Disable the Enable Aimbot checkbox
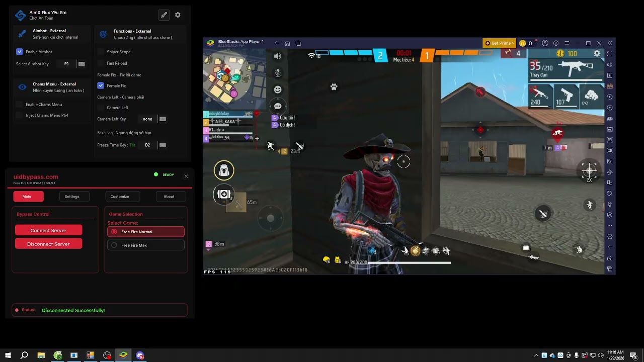Viewport: 644px width, 362px height. (x=19, y=52)
